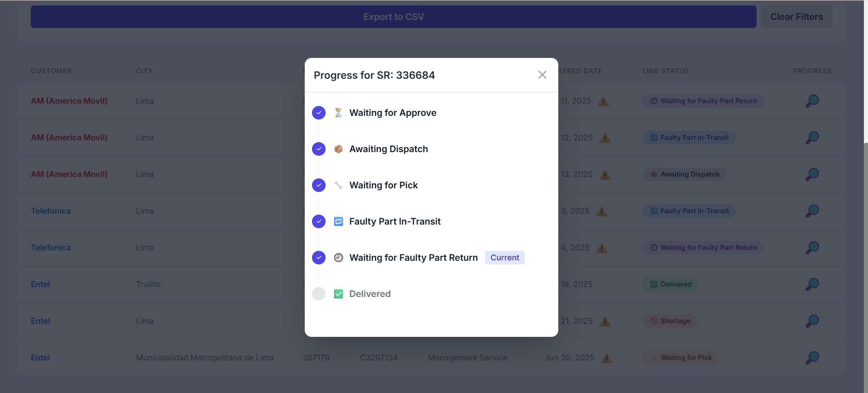Click the Delivered status badge in the table
The image size is (868, 393).
coord(671,284)
